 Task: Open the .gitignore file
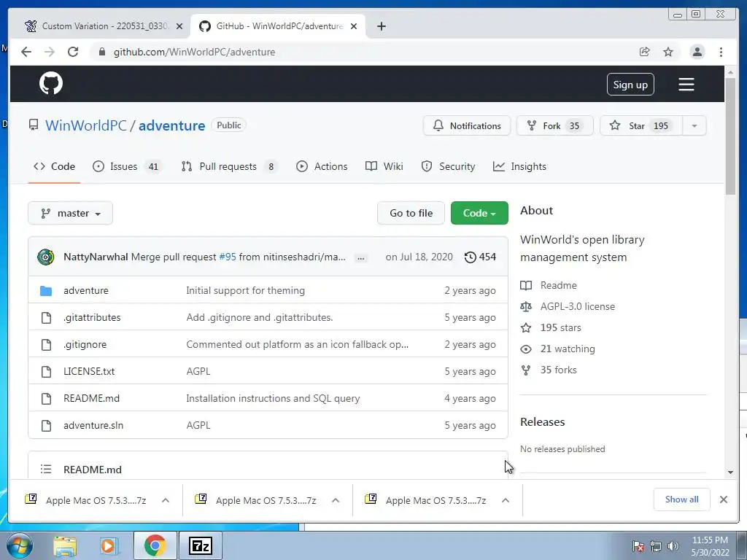pyautogui.click(x=85, y=344)
